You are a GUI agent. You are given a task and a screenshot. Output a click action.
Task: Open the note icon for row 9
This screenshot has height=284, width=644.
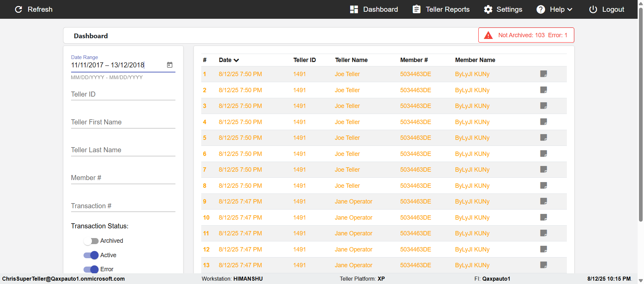pos(544,201)
